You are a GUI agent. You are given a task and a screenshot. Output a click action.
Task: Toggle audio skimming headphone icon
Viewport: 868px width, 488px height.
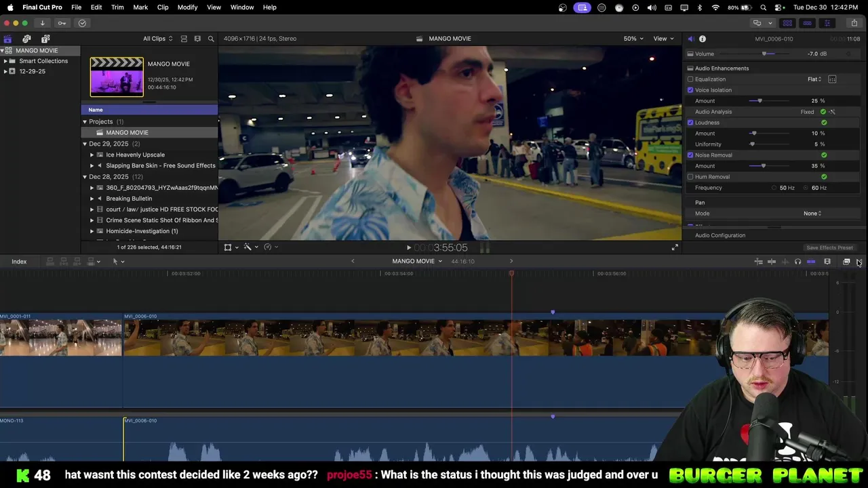[797, 262]
